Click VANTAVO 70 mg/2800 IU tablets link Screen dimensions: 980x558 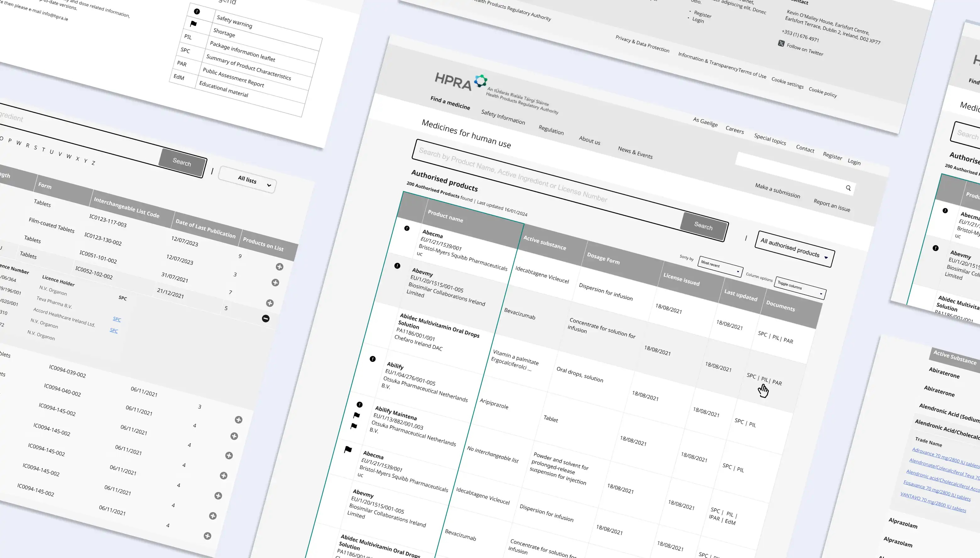(x=933, y=502)
